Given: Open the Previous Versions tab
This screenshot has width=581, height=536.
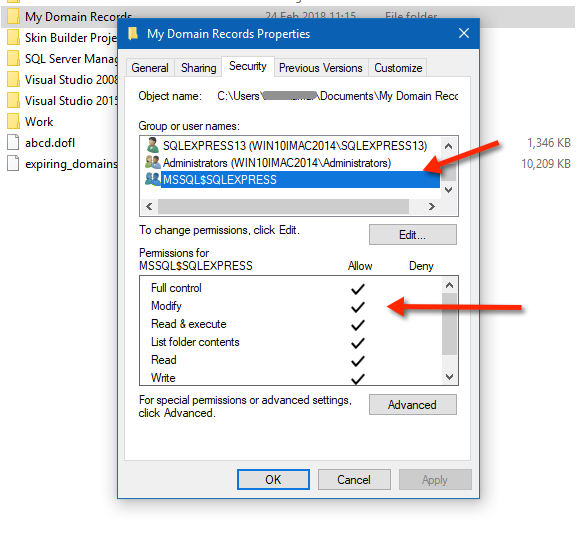Looking at the screenshot, I should [321, 68].
